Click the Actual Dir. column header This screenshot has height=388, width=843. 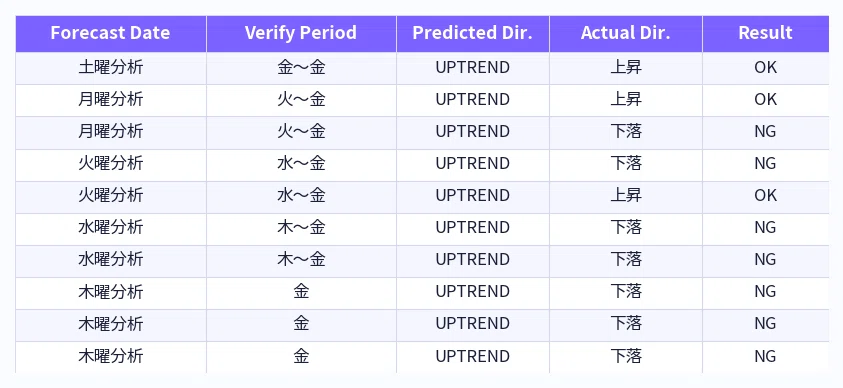pos(626,33)
